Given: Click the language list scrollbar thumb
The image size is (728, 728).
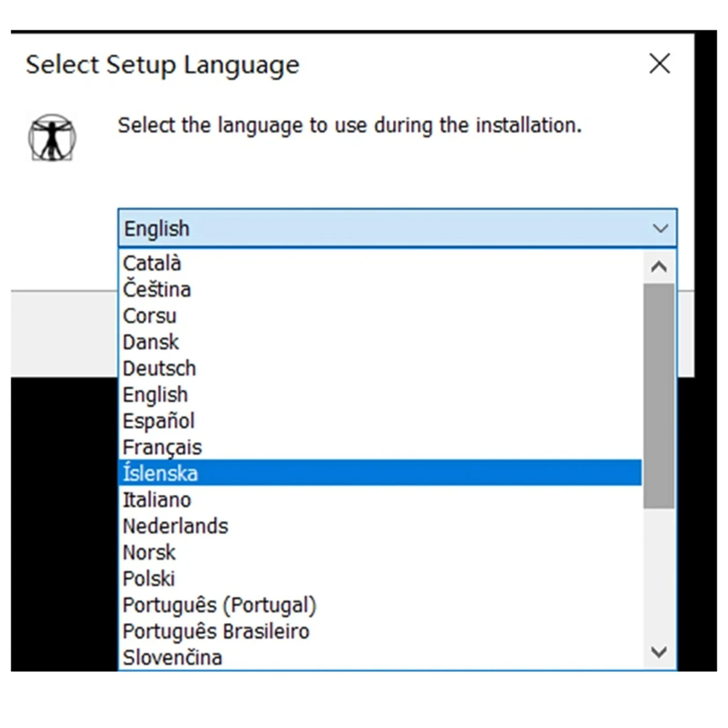Looking at the screenshot, I should (659, 396).
